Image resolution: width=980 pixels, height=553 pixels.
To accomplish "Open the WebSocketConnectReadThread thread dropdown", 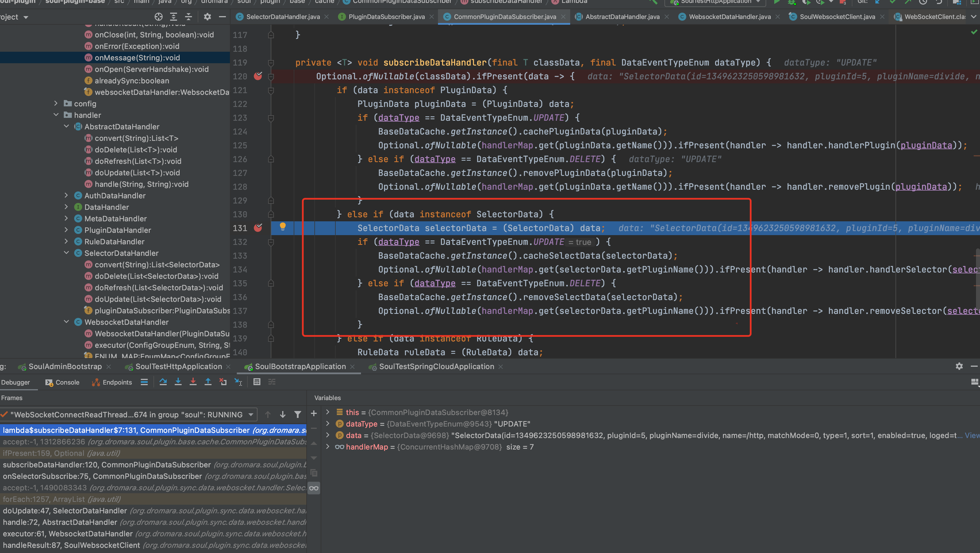I will (x=251, y=414).
